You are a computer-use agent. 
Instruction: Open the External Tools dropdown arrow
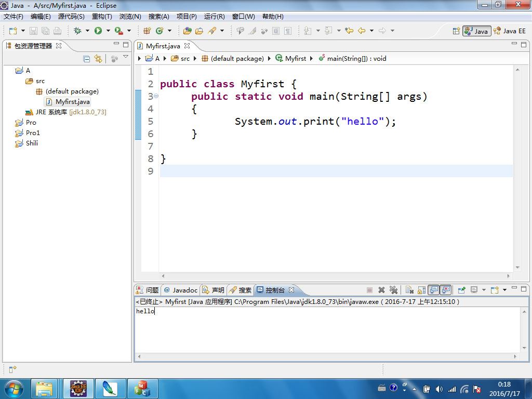tap(129, 31)
